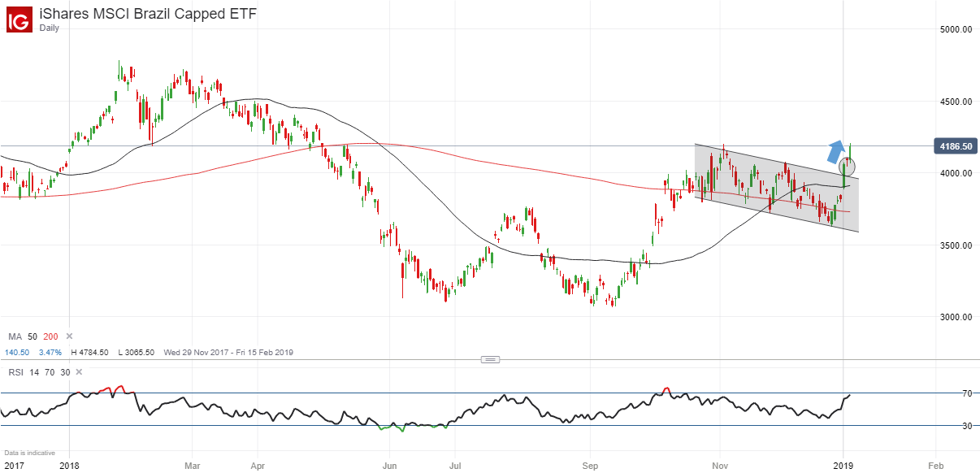Screen dimensions: 980x473
Task: Remove the RSI indicator with its X
Action: (x=79, y=371)
